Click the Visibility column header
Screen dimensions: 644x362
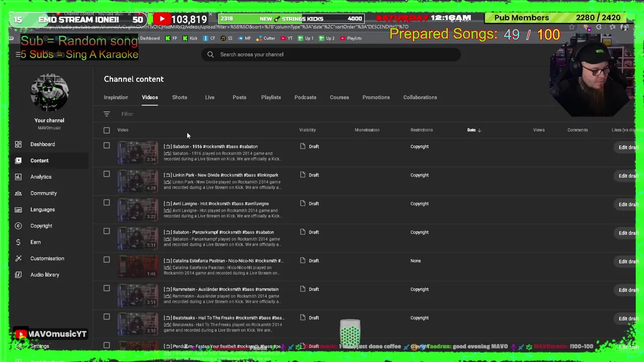pyautogui.click(x=307, y=130)
